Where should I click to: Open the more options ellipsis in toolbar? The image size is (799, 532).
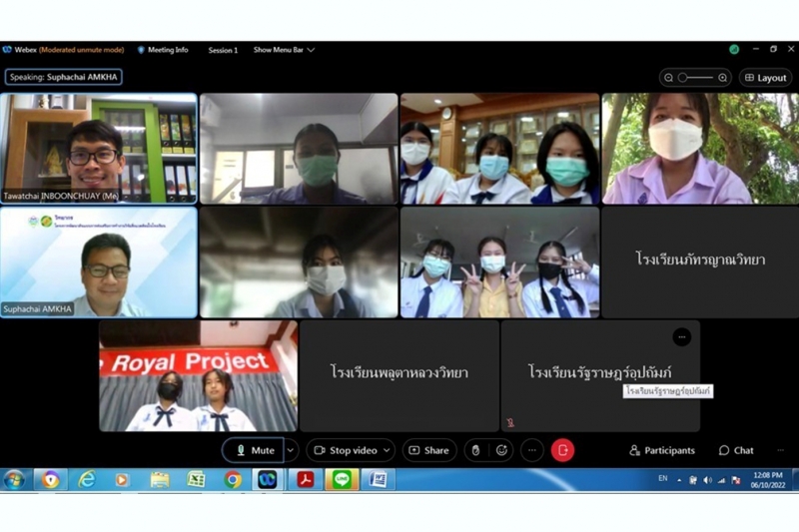tap(532, 450)
